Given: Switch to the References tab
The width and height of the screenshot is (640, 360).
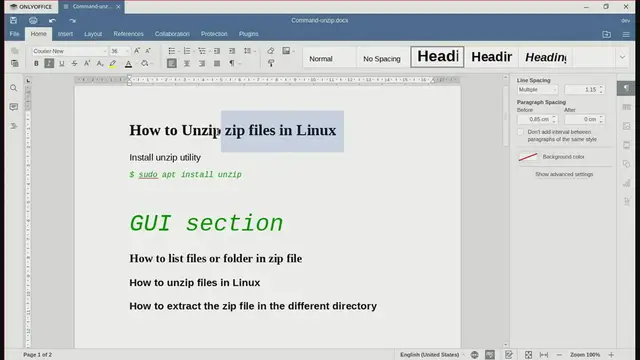Looking at the screenshot, I should click(129, 34).
